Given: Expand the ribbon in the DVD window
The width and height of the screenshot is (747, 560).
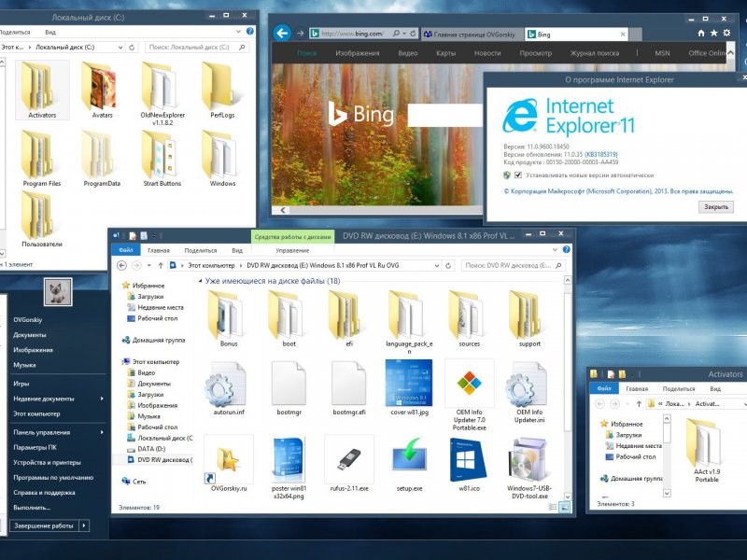Looking at the screenshot, I should [x=555, y=249].
